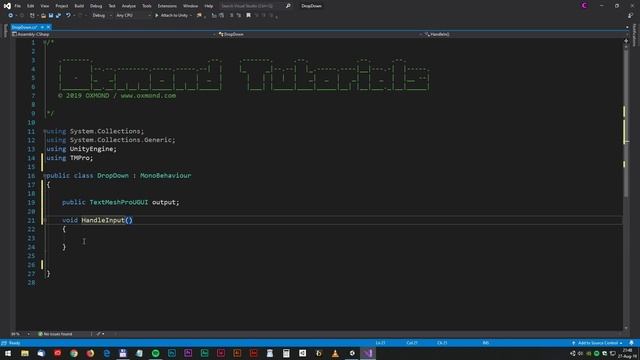Click the split editor handle above scrollbar
640x360 pixels.
coord(626,40)
